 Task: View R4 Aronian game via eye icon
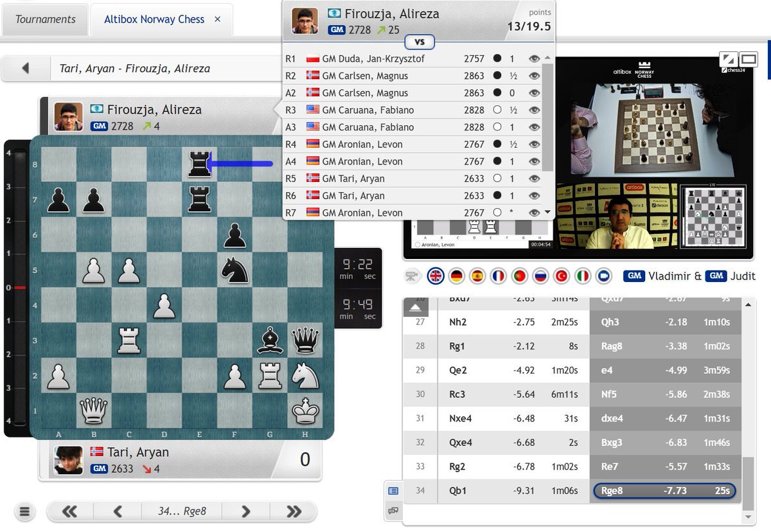click(x=533, y=144)
